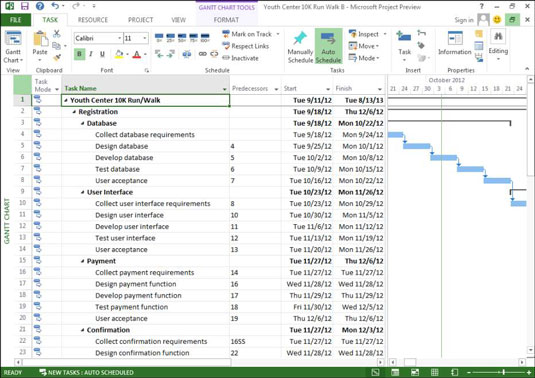Collapse the User Interface summary task
This screenshot has width=535, height=378.
coord(83,192)
